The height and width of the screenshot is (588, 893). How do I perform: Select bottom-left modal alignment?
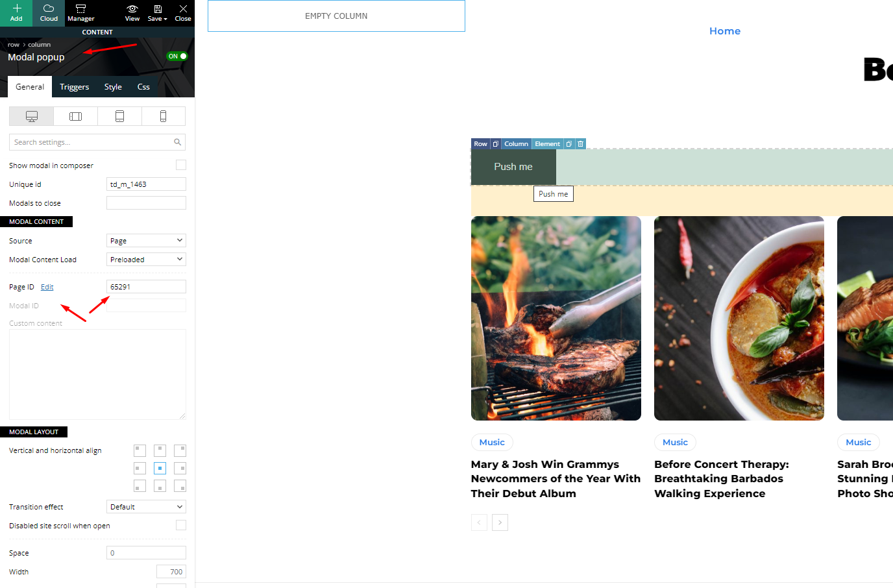tap(140, 486)
